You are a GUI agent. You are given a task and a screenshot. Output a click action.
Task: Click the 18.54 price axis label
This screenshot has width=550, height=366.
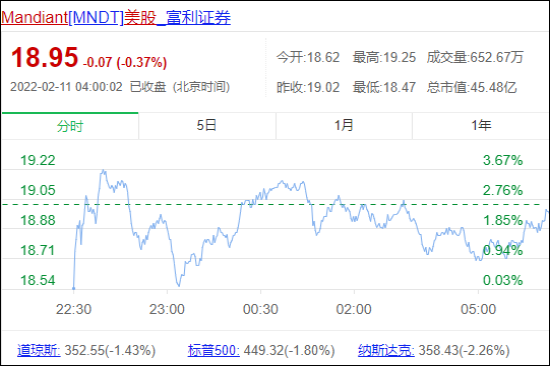[38, 280]
